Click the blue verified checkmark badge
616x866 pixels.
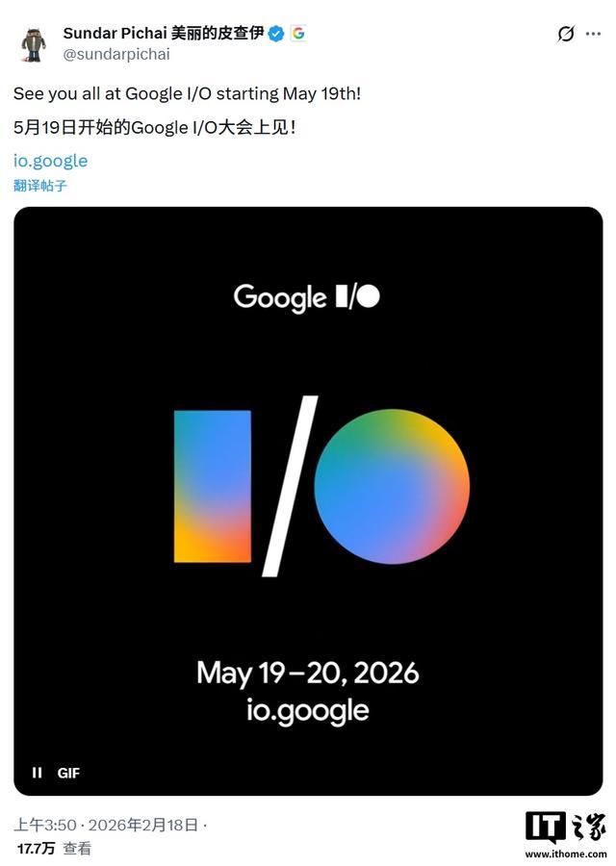coord(276,34)
